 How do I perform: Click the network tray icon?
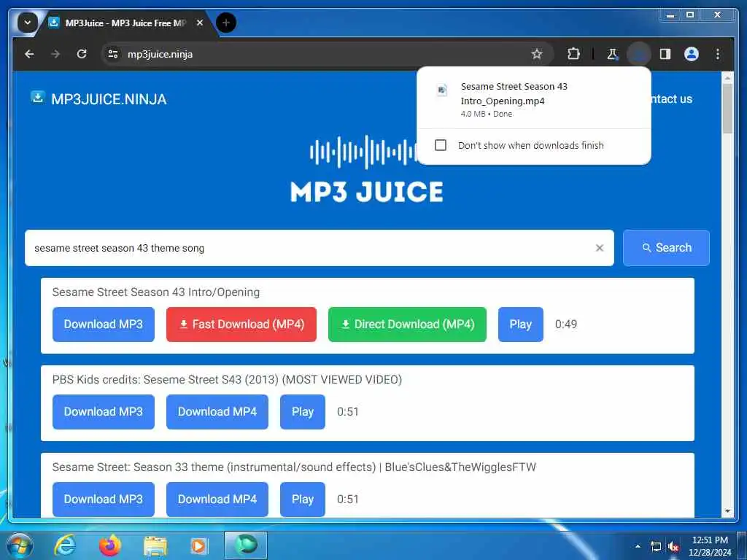656,547
